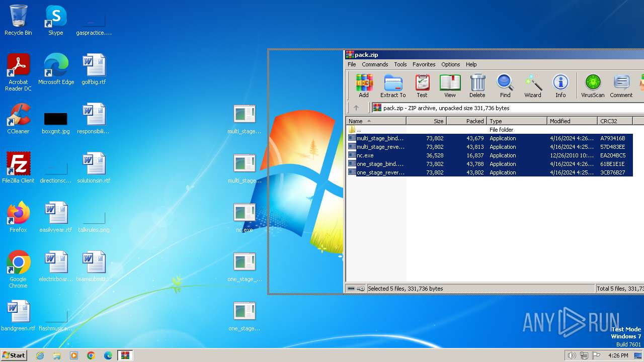Click the pack.zip archive path field
Viewport: 644px width, 362px height.
[507, 108]
